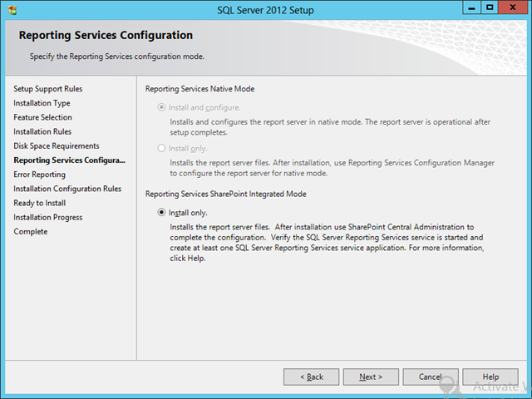Go to Feature Selection step
Screen dimensions: 532x399
(42, 117)
